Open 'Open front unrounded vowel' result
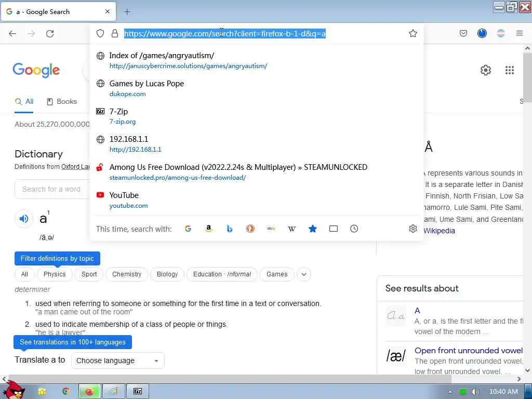The image size is (532, 399). [x=469, y=351]
